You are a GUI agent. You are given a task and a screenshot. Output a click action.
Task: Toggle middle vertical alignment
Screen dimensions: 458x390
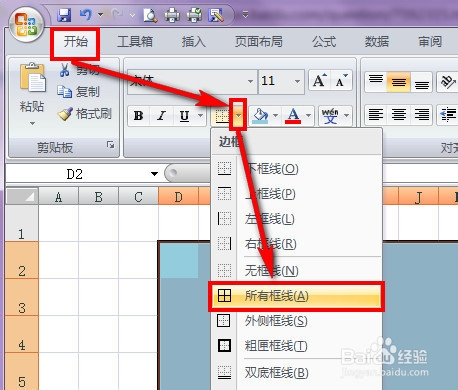399,81
